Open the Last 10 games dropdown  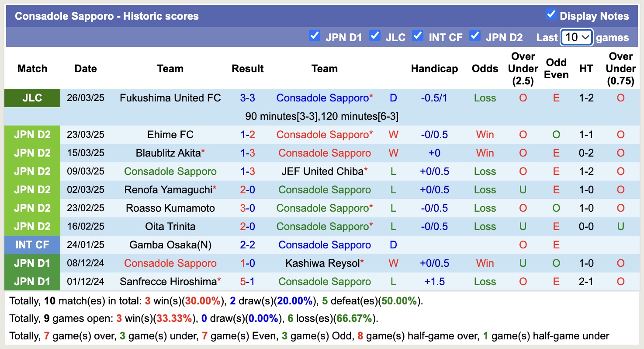coord(576,37)
